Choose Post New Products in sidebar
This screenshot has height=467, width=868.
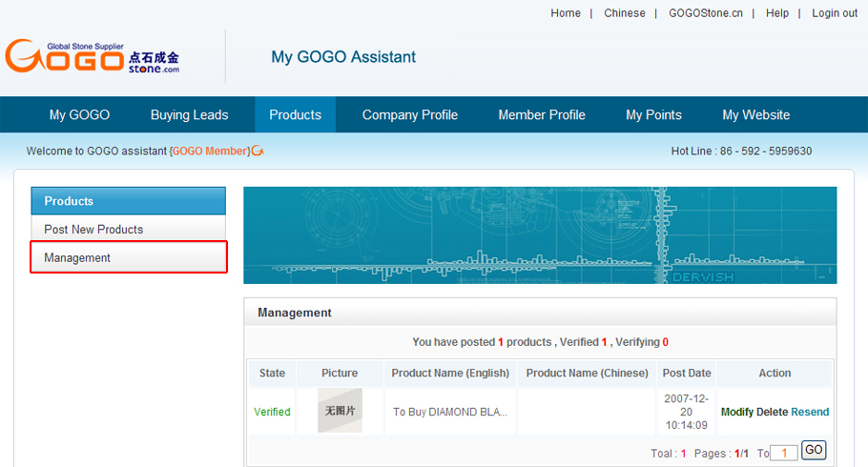(93, 230)
